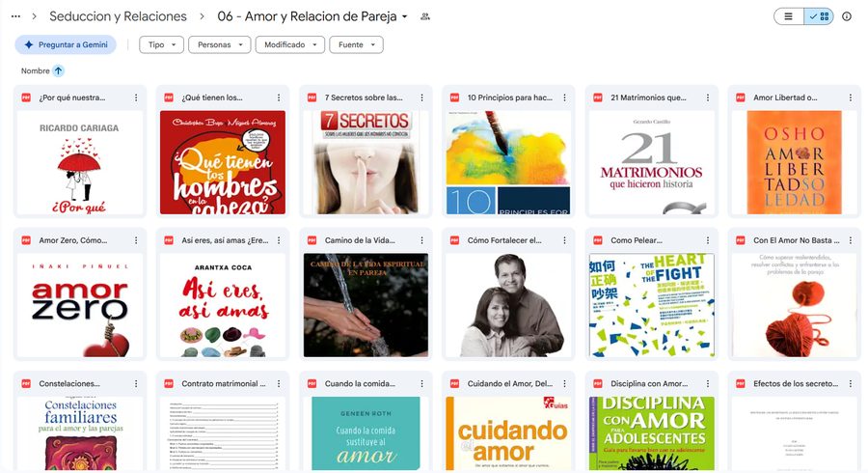Select the file name "Efectos de los secreto..."
This screenshot has width=868, height=473.
[x=796, y=383]
